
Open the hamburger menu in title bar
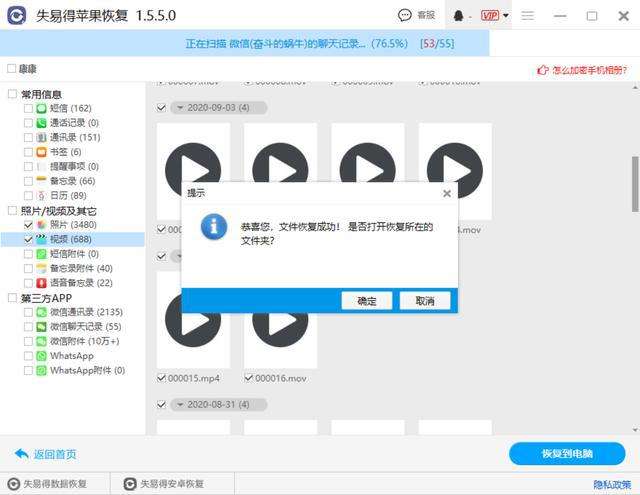[x=527, y=16]
